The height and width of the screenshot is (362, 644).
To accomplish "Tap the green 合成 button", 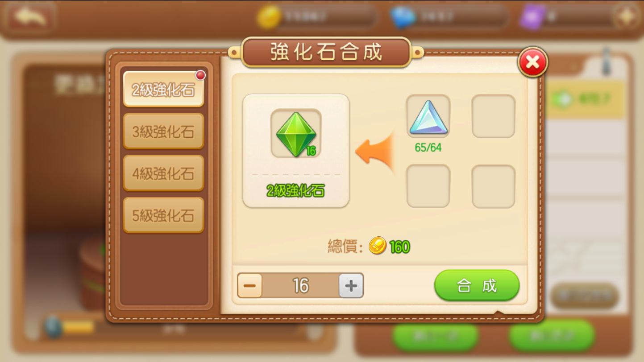I will [x=477, y=285].
